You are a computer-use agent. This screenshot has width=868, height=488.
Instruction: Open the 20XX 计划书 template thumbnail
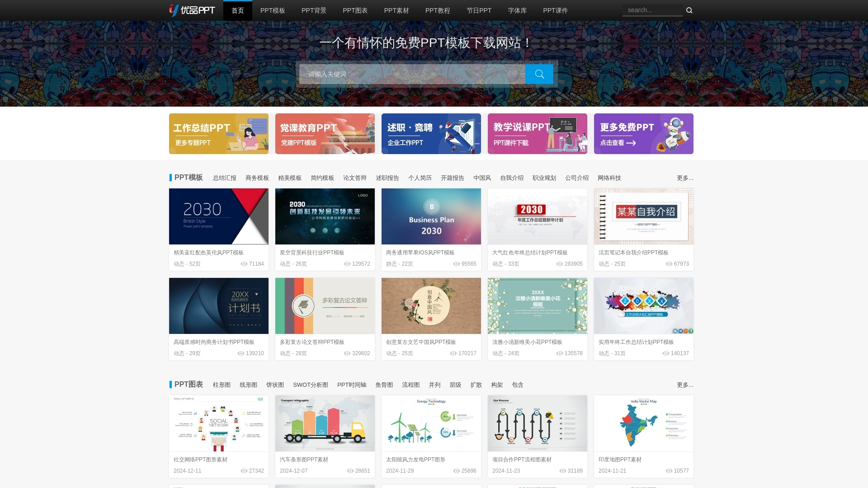coord(219,306)
